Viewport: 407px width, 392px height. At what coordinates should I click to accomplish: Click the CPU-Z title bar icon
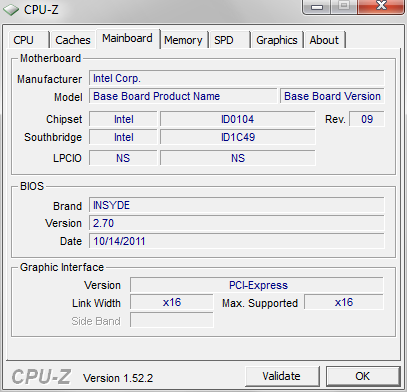pos(11,10)
